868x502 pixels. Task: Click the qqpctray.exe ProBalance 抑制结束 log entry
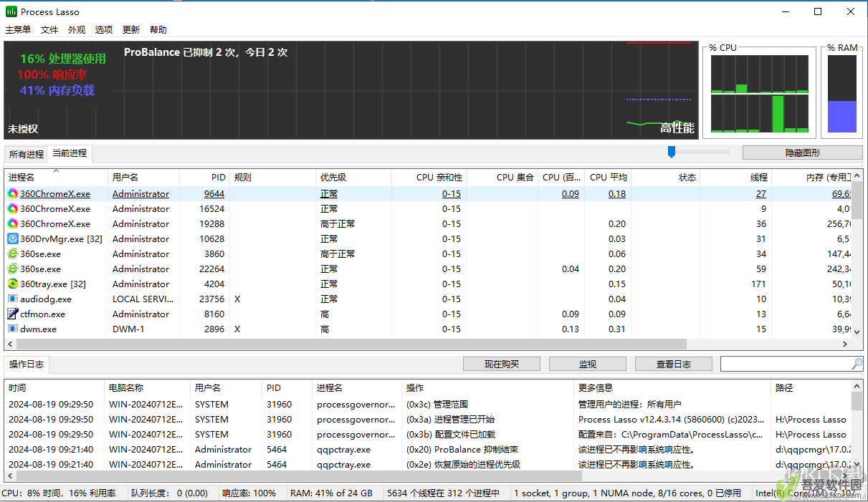click(428, 449)
